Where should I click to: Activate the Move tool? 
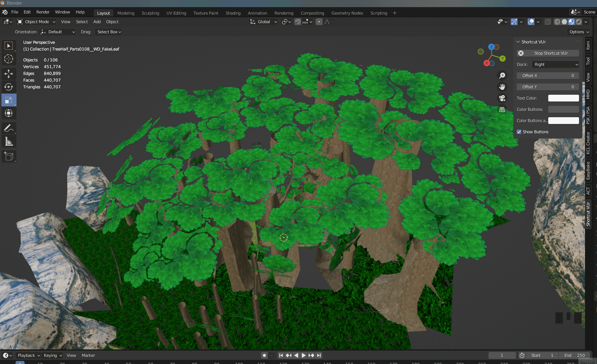8,73
